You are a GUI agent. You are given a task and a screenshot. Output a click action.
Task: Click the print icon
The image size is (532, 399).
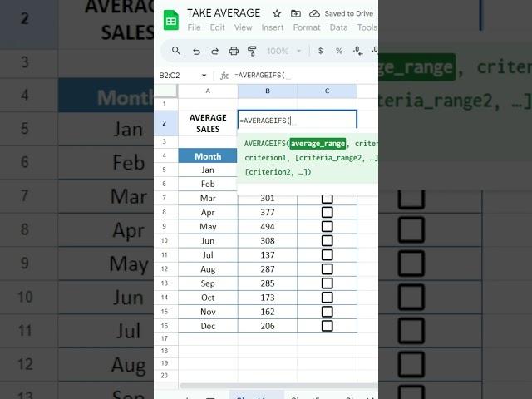coord(234,52)
